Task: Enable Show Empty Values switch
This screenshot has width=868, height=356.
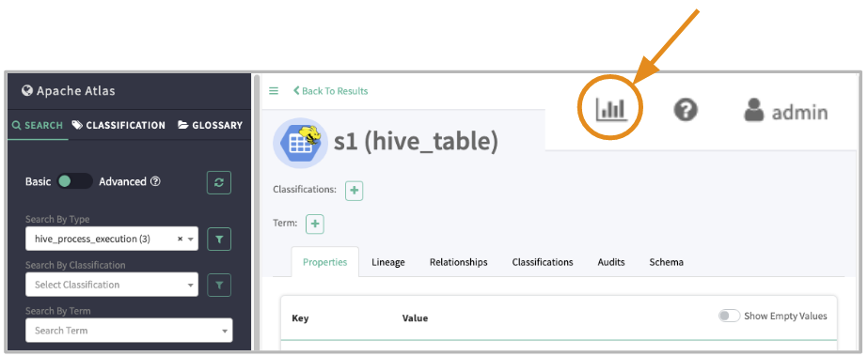Action: click(x=729, y=316)
